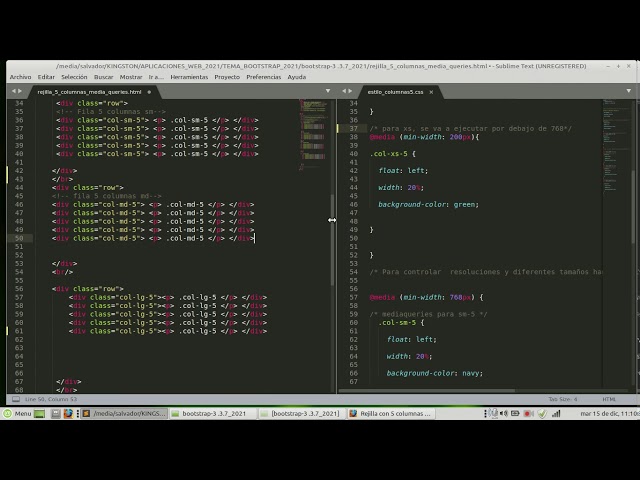Open the Mostrar menu

tap(131, 77)
